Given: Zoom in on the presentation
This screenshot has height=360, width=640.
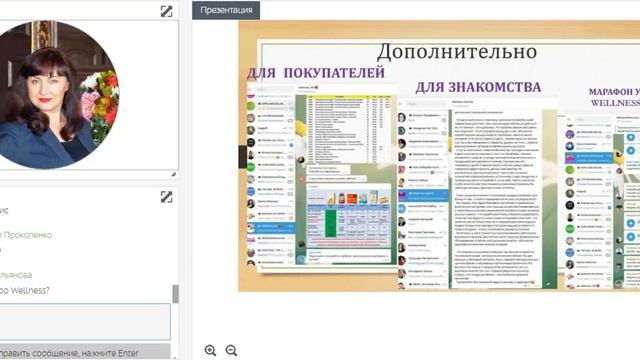Looking at the screenshot, I should [210, 350].
